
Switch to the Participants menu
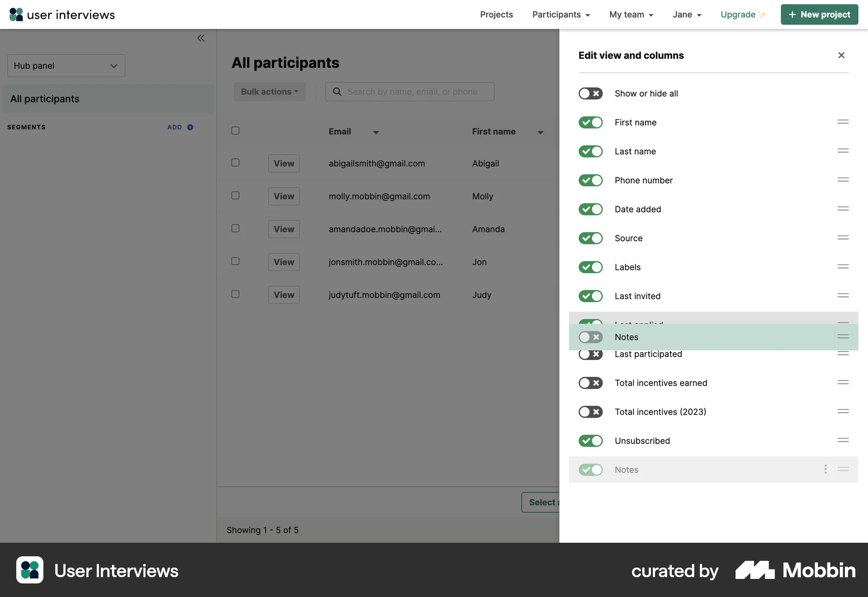(561, 14)
